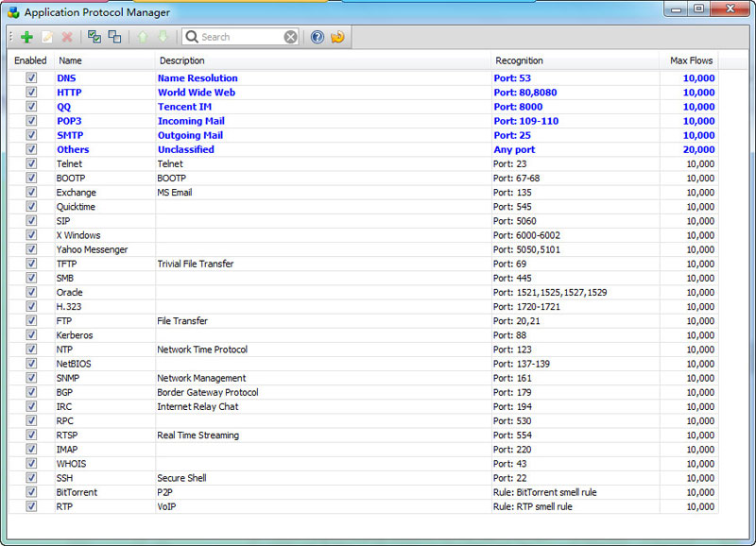Toggle the Telnet enabled checkbox
The width and height of the screenshot is (756, 546).
click(x=31, y=163)
